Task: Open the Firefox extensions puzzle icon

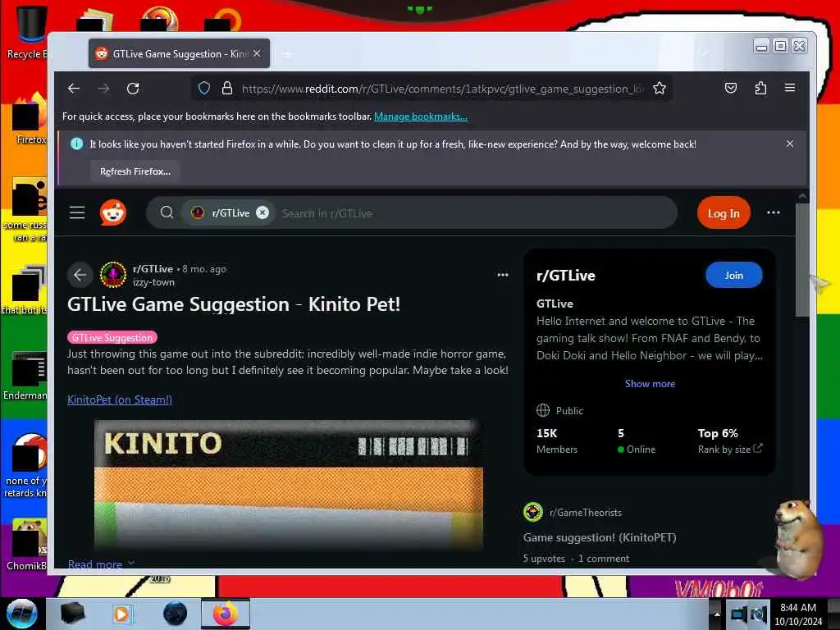Action: tap(760, 89)
